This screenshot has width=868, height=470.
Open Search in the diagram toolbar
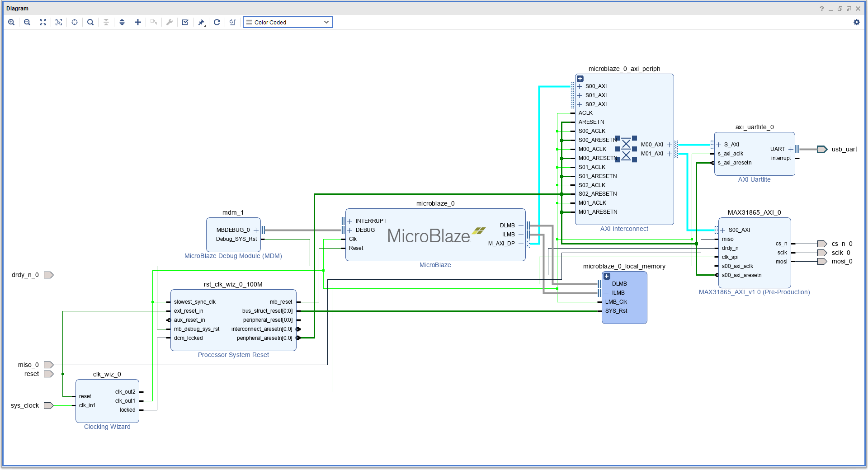(x=90, y=22)
